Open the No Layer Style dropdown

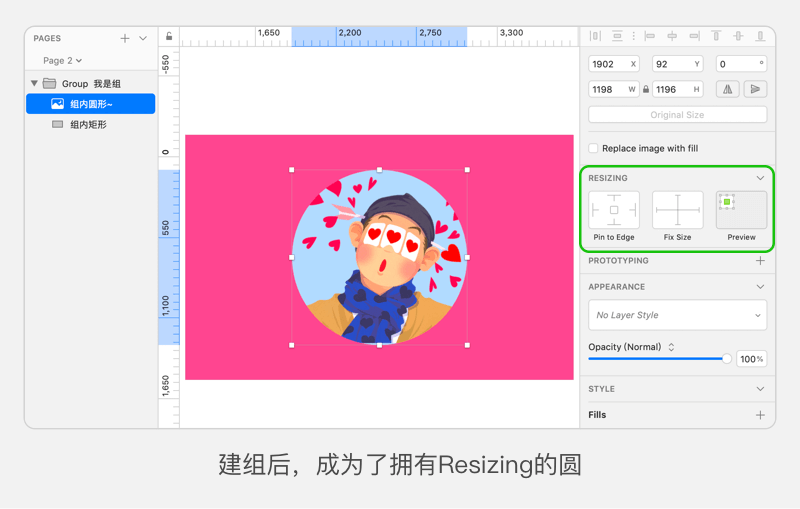pos(677,315)
